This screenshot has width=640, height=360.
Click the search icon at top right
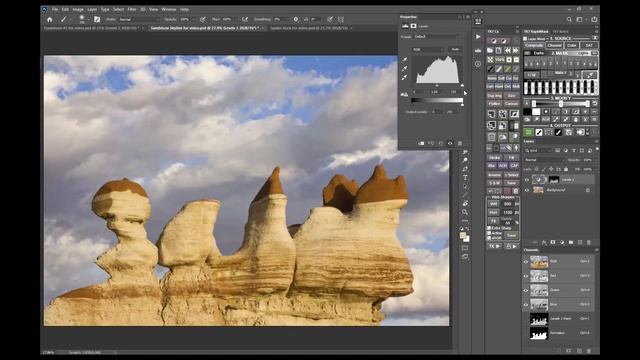569,19
